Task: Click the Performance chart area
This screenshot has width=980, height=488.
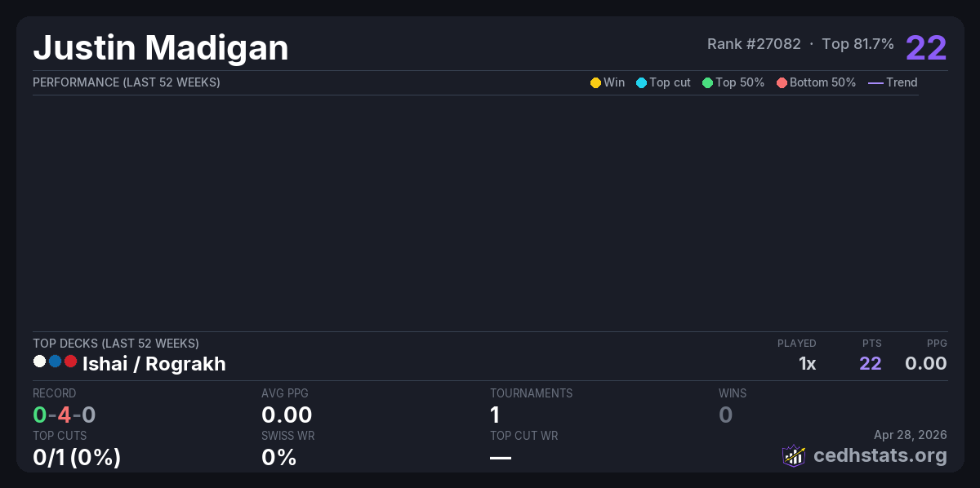Action: click(x=475, y=212)
